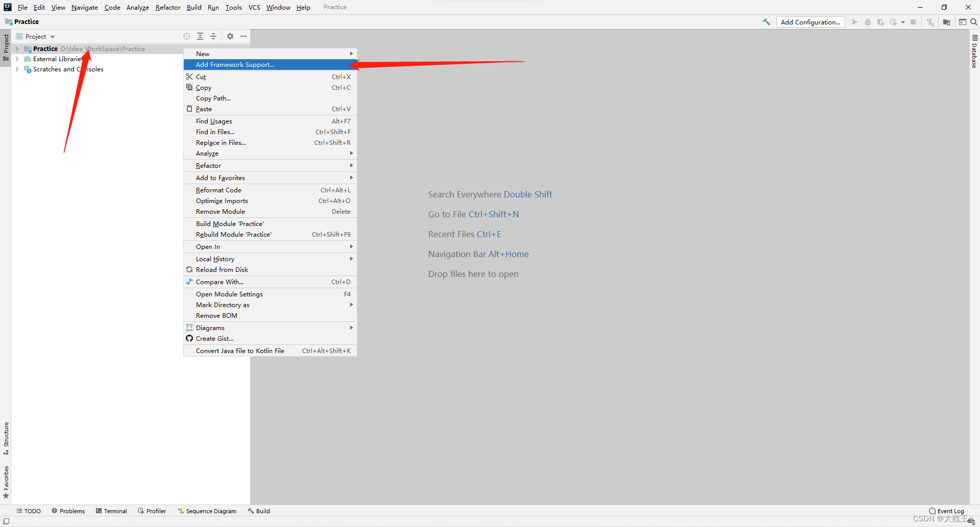Click Create Gist...
The width and height of the screenshot is (980, 527).
(x=270, y=339)
